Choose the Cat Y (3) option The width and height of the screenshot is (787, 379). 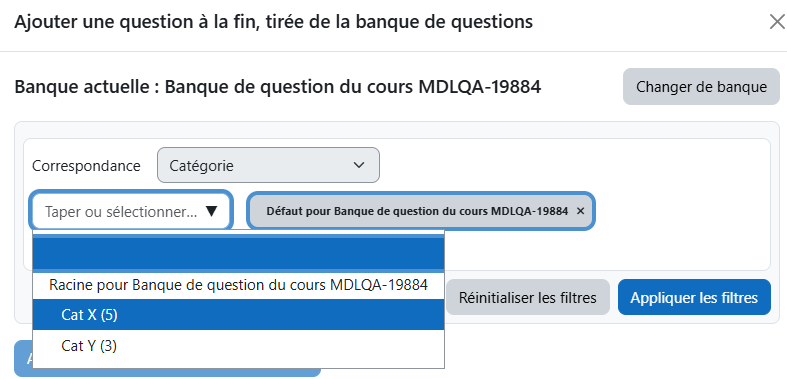(238, 346)
